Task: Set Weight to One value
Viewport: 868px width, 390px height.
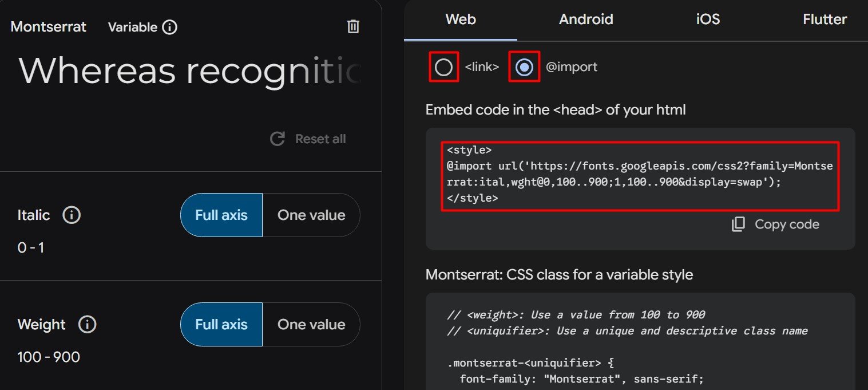Action: point(311,325)
